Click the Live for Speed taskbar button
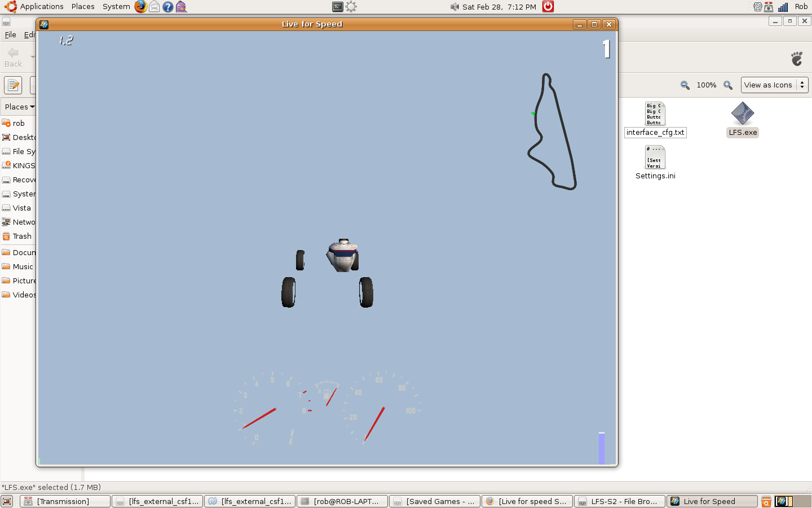 point(712,501)
